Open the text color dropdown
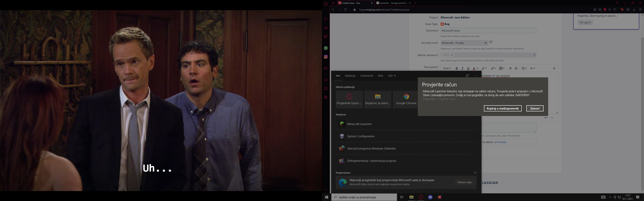The image size is (644, 201). [x=476, y=68]
